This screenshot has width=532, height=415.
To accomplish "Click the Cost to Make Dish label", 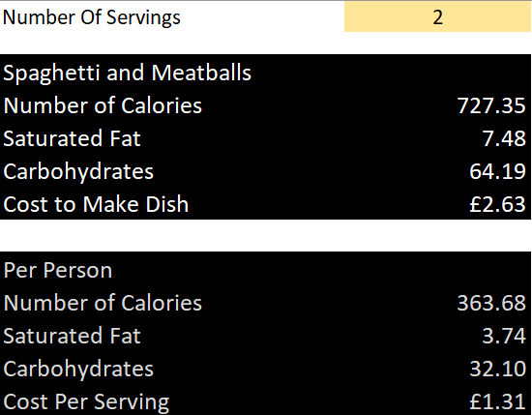I will pos(96,204).
